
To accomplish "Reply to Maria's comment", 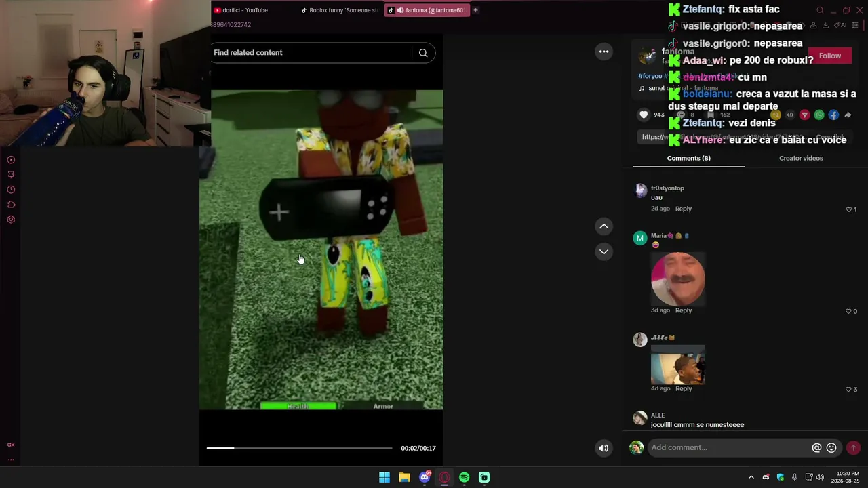I will tap(683, 310).
